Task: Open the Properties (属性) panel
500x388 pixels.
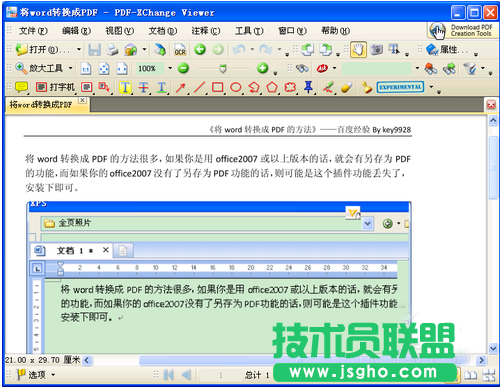Action: (446, 50)
